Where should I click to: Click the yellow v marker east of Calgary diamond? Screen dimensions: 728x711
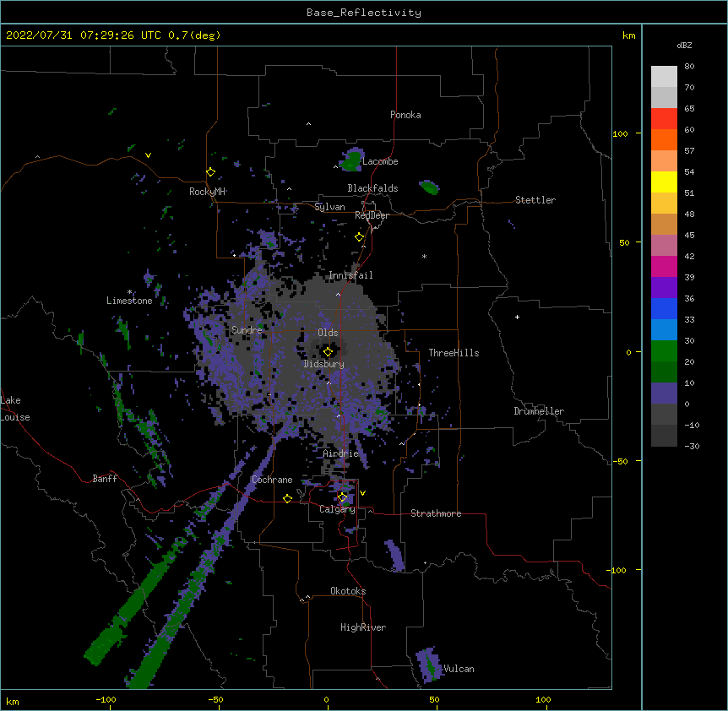(362, 493)
